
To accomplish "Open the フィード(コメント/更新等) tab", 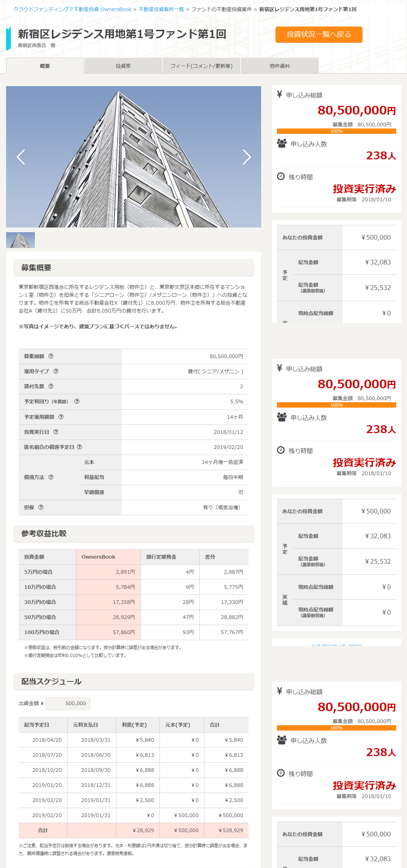I will coord(201,66).
